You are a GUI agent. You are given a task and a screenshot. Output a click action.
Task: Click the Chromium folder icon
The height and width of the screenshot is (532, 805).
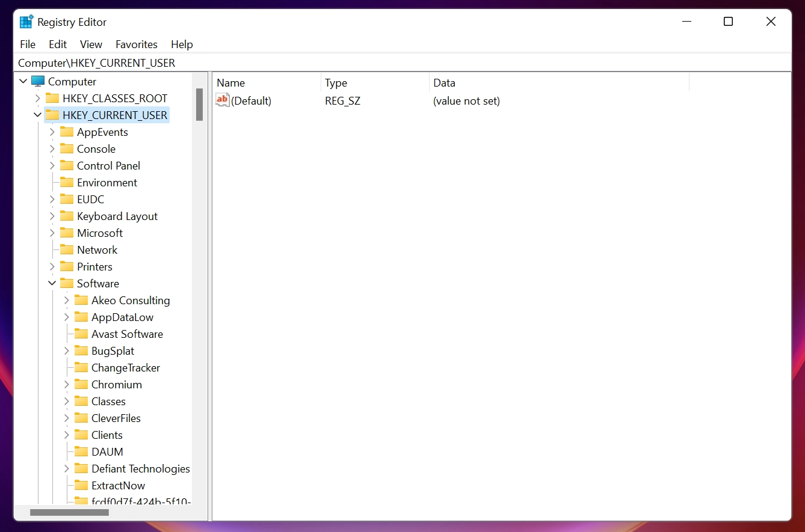(81, 384)
